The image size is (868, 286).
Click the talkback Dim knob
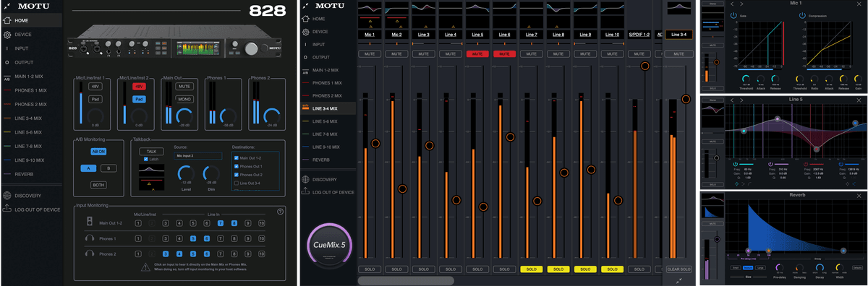click(212, 173)
